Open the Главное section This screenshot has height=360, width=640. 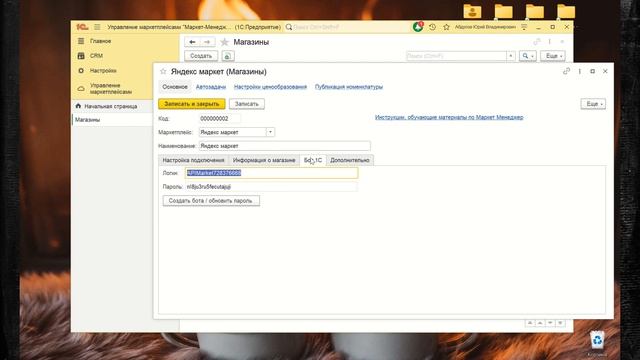100,41
